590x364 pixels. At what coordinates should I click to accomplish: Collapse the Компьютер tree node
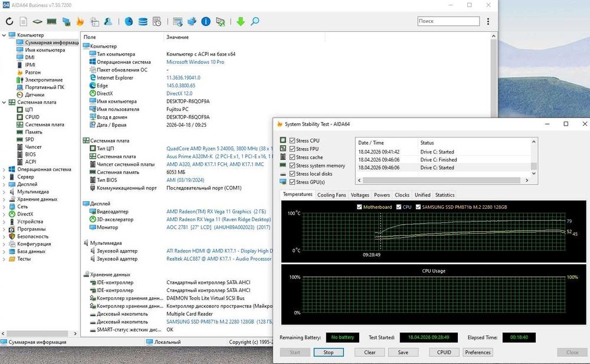[x=4, y=35]
